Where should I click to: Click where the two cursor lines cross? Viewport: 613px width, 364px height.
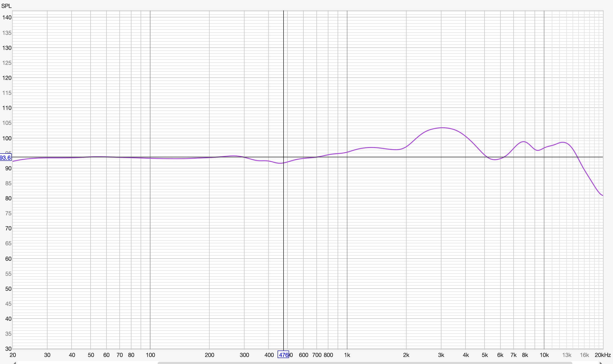pos(284,157)
